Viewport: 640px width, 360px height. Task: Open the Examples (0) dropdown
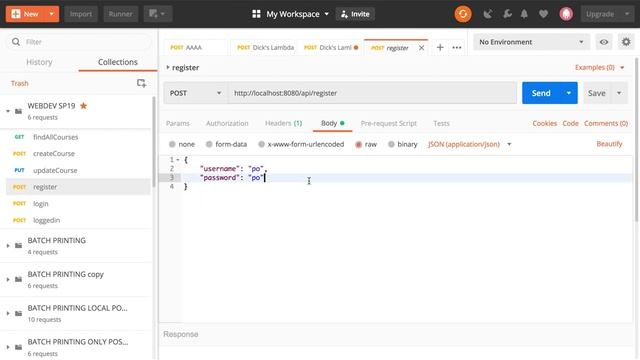(599, 67)
